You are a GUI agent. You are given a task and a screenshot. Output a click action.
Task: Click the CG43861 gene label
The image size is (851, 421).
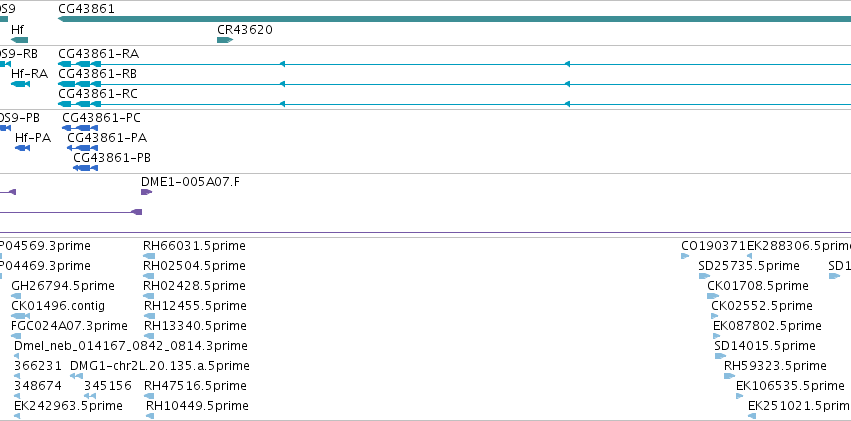(86, 9)
